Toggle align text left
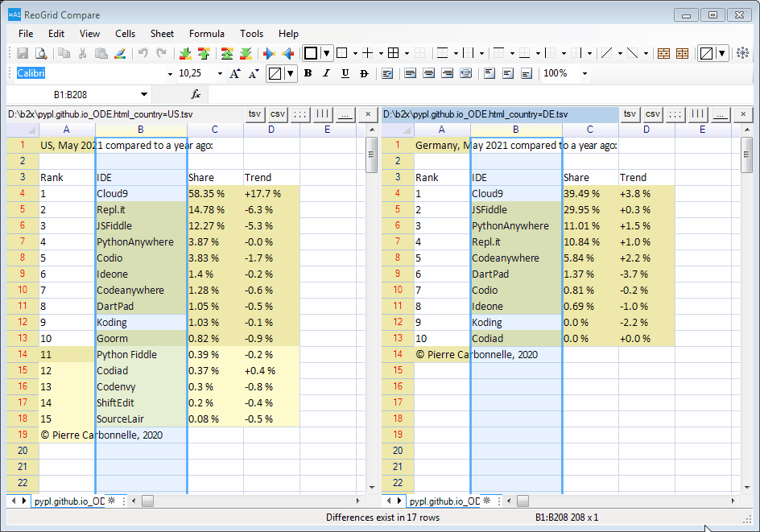This screenshot has height=532, width=760. pos(410,74)
